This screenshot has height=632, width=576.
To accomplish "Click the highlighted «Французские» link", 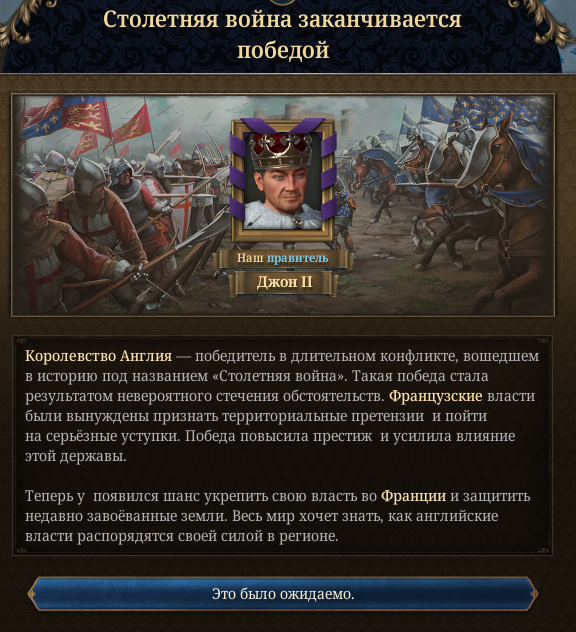I will click(x=435, y=396).
